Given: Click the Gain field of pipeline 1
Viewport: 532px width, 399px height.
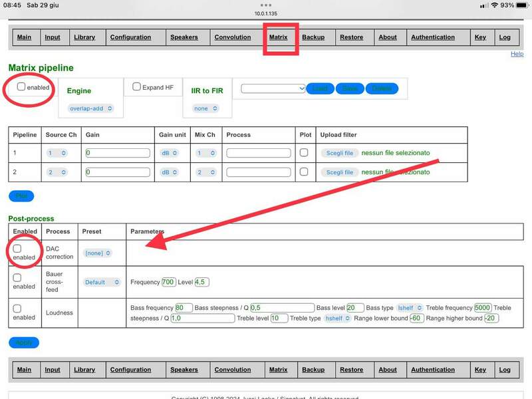Looking at the screenshot, I should pos(118,153).
